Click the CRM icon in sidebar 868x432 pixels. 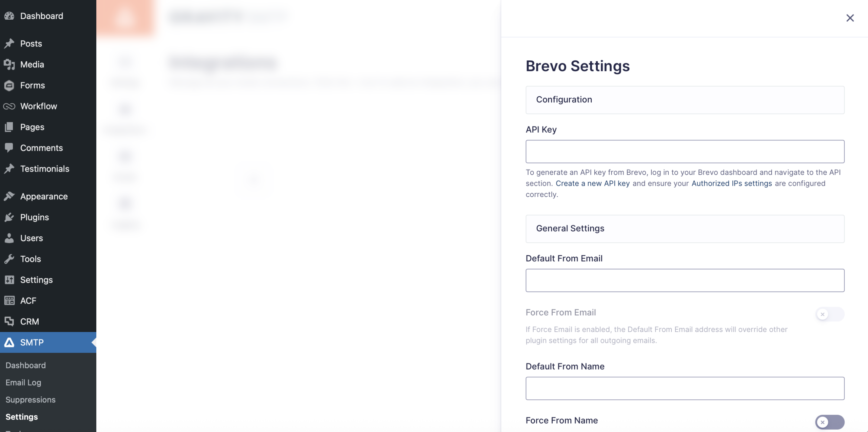pyautogui.click(x=9, y=321)
